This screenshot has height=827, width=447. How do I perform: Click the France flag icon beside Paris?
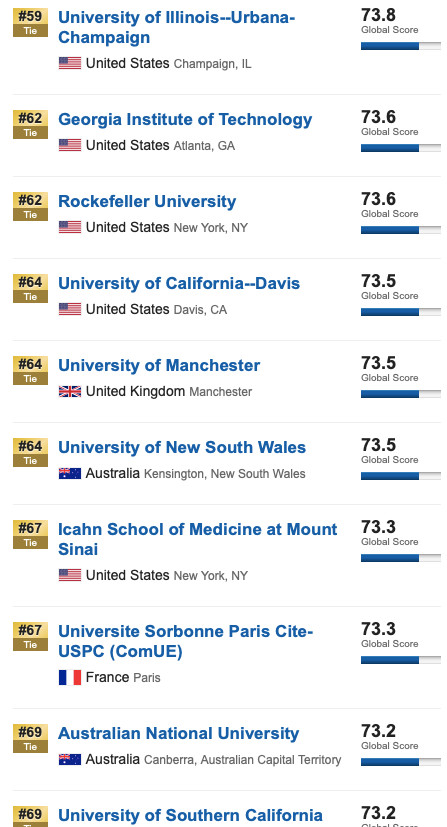click(70, 677)
